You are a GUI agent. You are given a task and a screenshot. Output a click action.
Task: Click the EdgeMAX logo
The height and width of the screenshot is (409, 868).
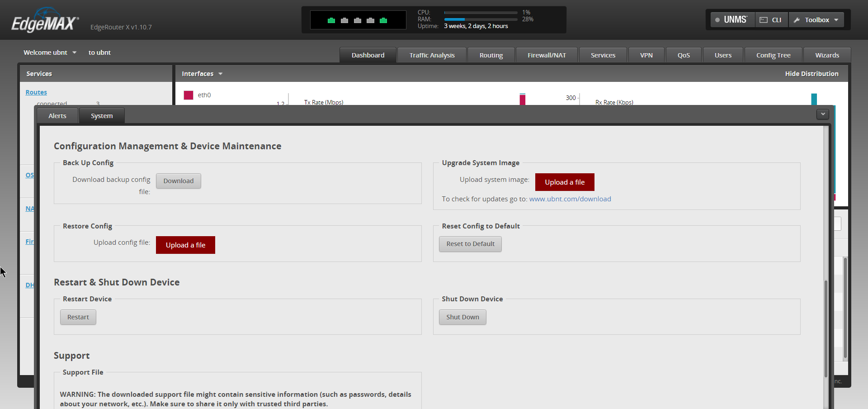(x=45, y=22)
